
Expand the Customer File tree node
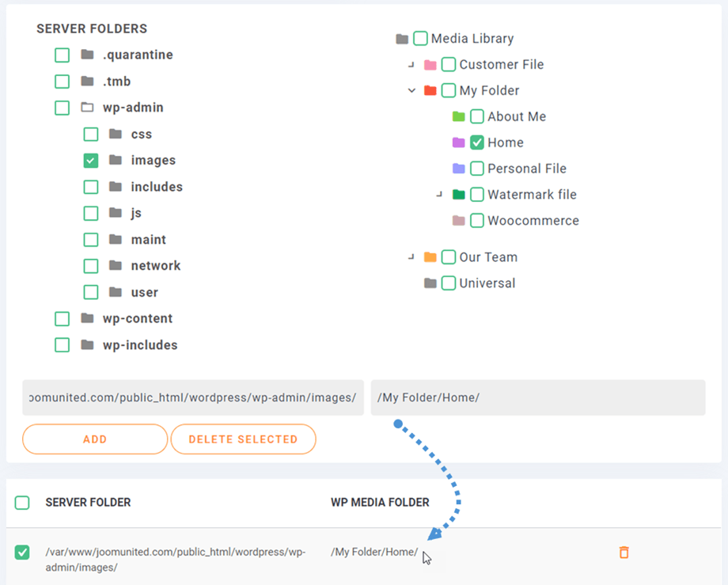tap(411, 65)
